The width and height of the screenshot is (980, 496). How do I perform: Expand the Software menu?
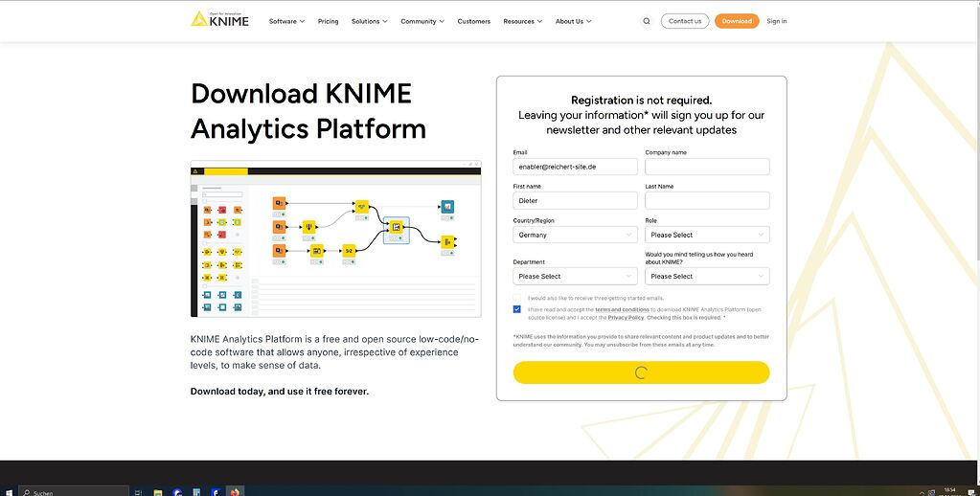286,21
